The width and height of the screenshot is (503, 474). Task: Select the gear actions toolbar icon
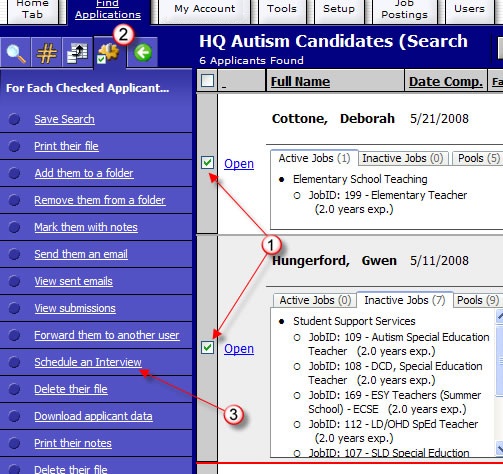[109, 53]
